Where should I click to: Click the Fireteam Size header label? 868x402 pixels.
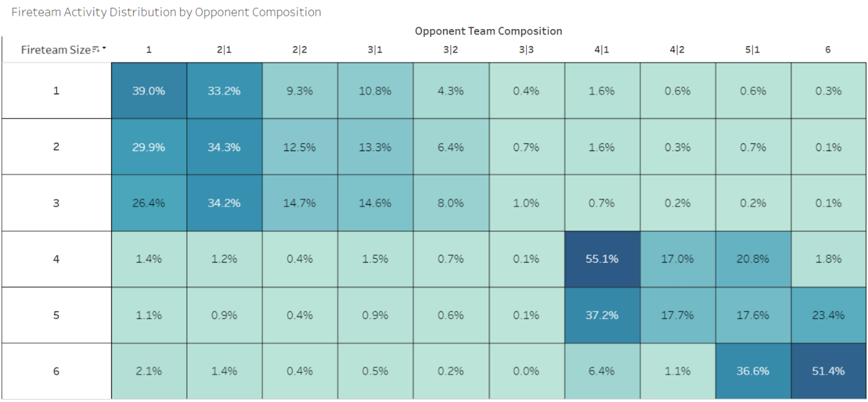coord(55,50)
